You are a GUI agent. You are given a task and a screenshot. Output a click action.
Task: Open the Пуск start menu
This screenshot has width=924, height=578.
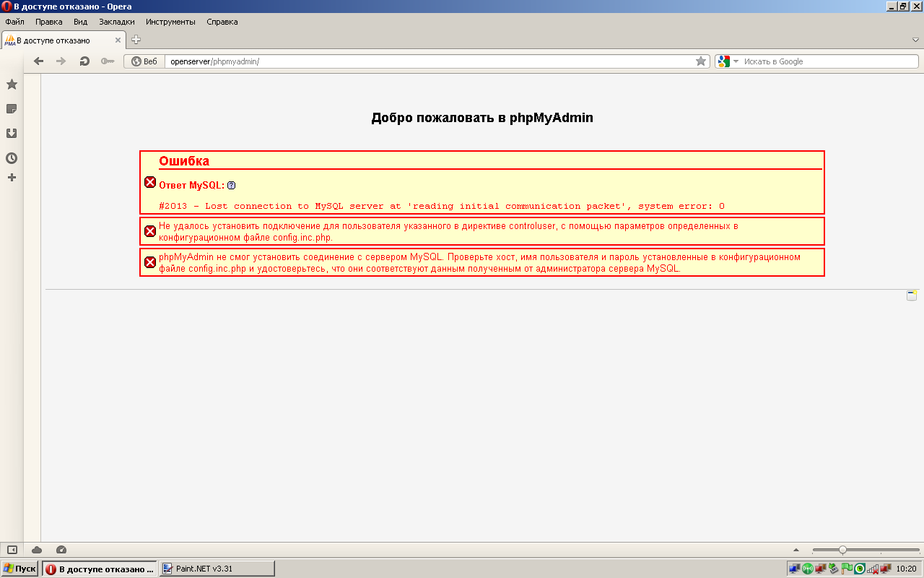[x=19, y=569]
